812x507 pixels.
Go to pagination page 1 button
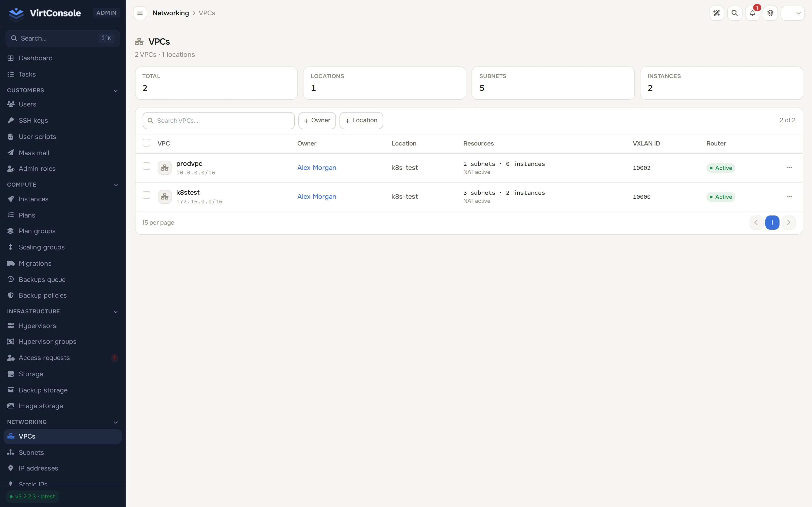pyautogui.click(x=772, y=223)
